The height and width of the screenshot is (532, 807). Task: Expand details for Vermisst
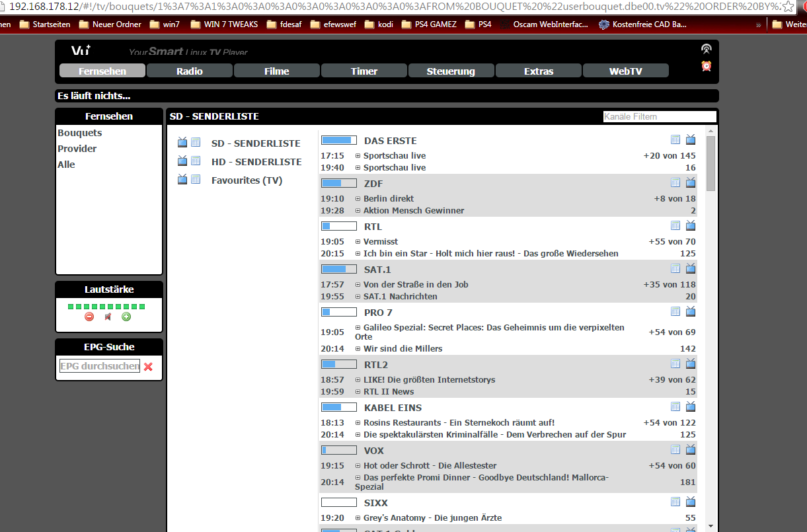tap(358, 241)
